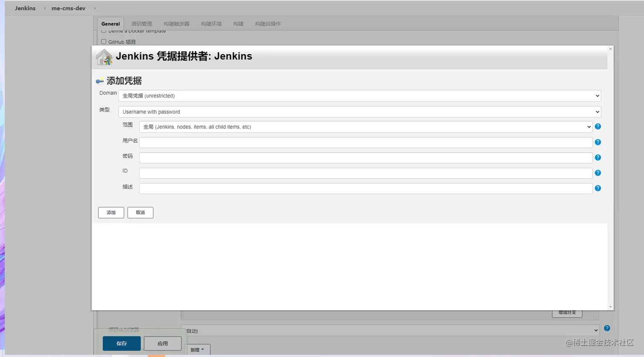644x357 pixels.
Task: Click the 取消 button
Action: [141, 213]
